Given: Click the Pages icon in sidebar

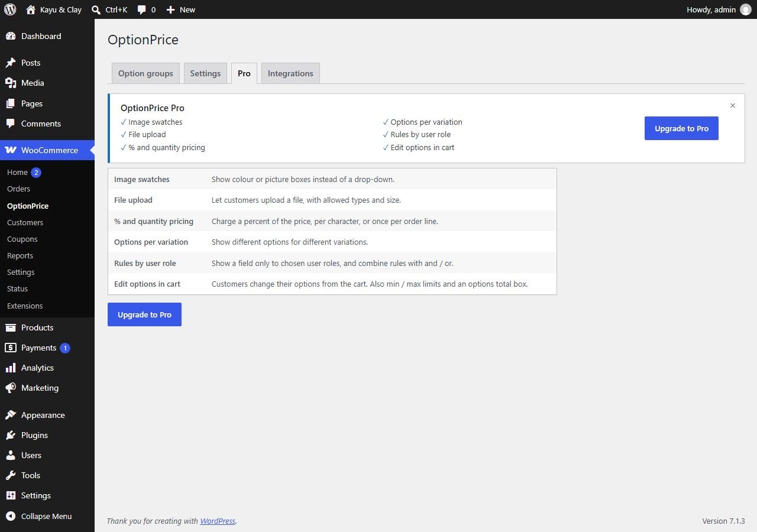Looking at the screenshot, I should click(11, 103).
